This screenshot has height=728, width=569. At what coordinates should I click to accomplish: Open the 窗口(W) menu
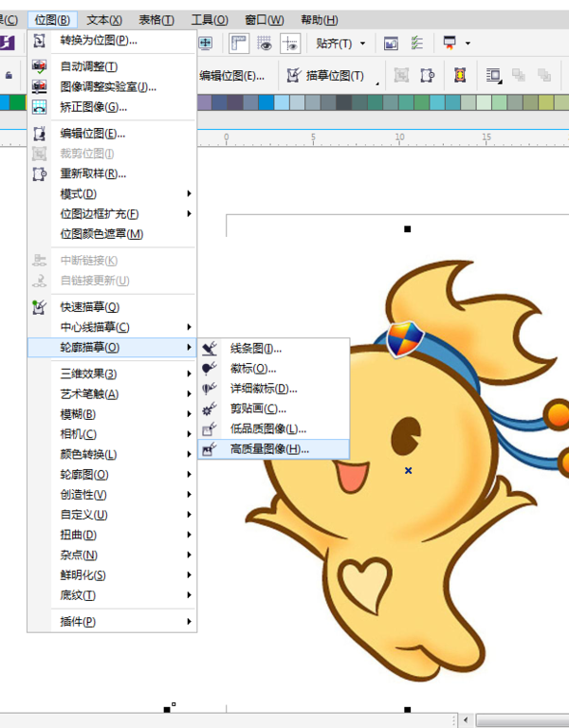click(x=265, y=20)
